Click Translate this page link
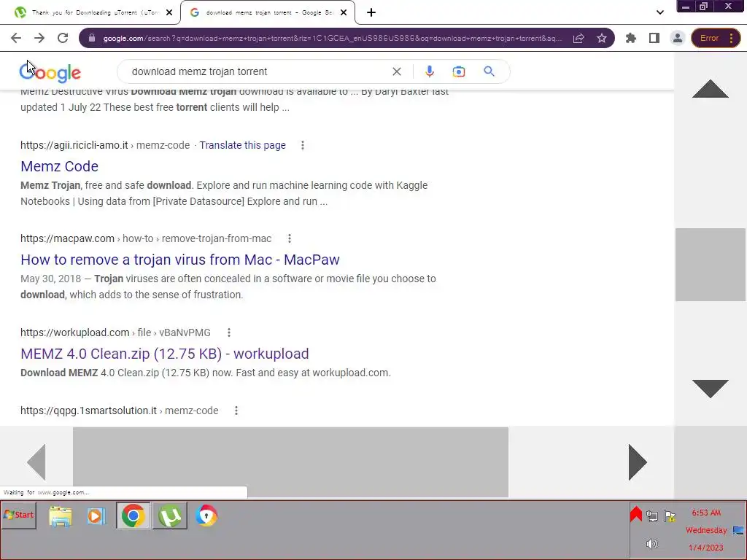 point(242,145)
